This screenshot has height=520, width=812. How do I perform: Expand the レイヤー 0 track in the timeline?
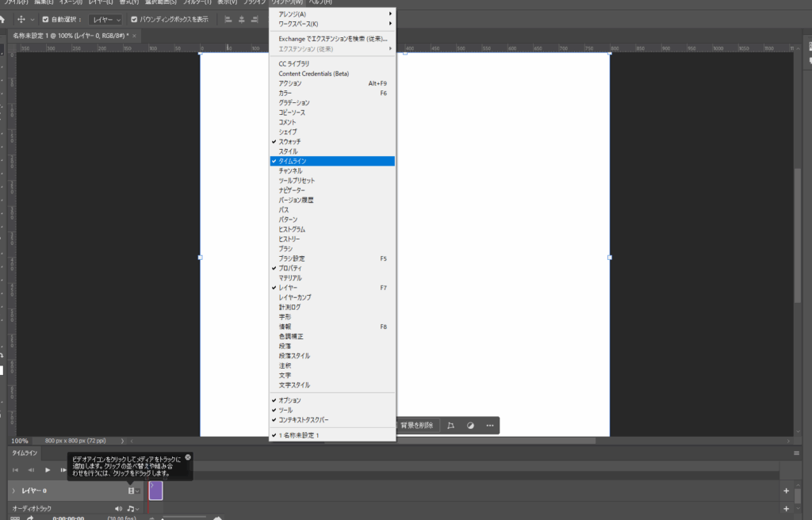pos(13,491)
